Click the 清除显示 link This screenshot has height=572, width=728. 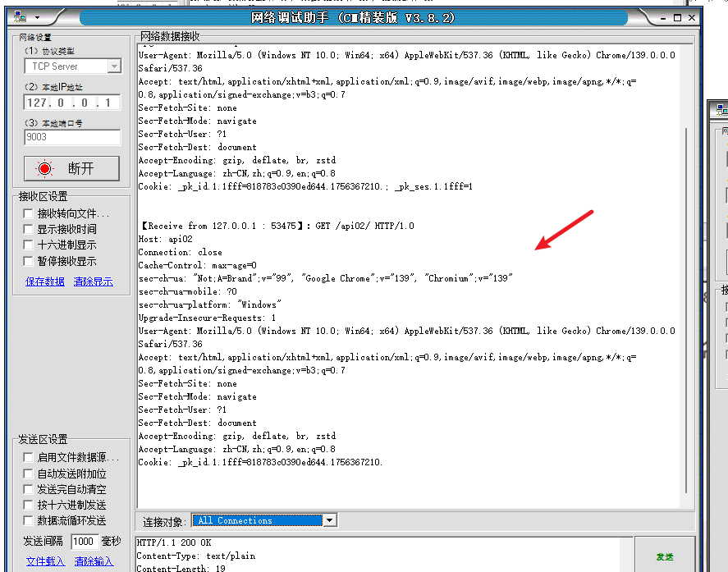[94, 281]
